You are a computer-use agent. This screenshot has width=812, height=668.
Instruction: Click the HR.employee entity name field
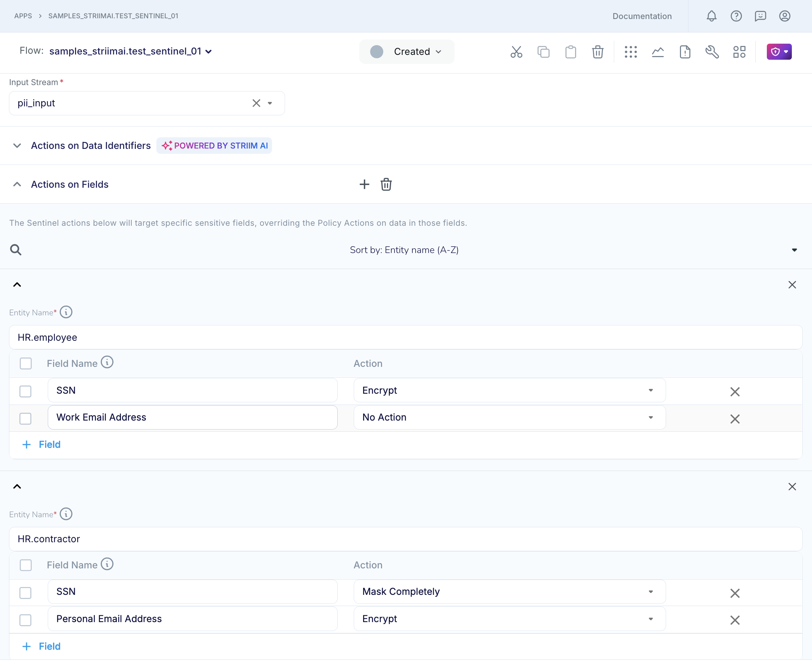[x=405, y=337]
